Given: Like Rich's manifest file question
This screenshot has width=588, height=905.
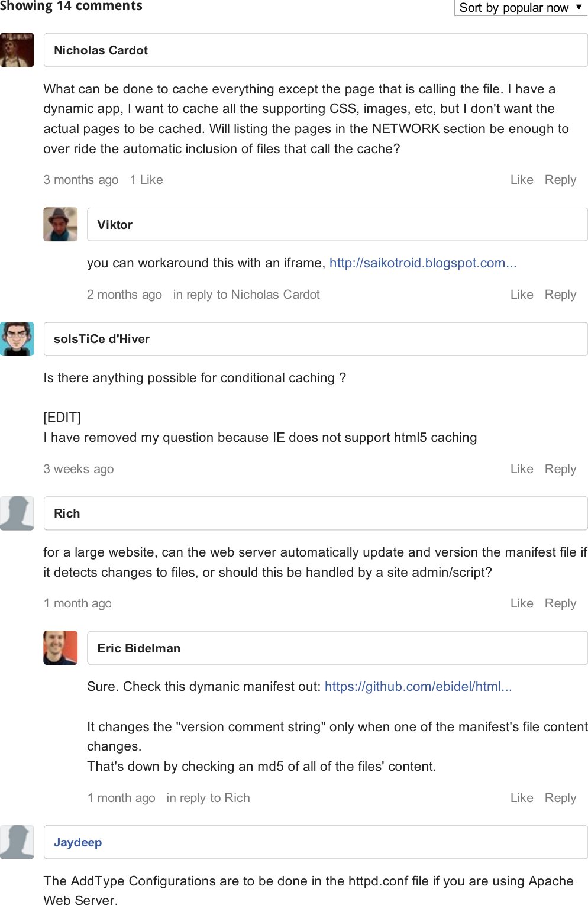Looking at the screenshot, I should coord(522,603).
